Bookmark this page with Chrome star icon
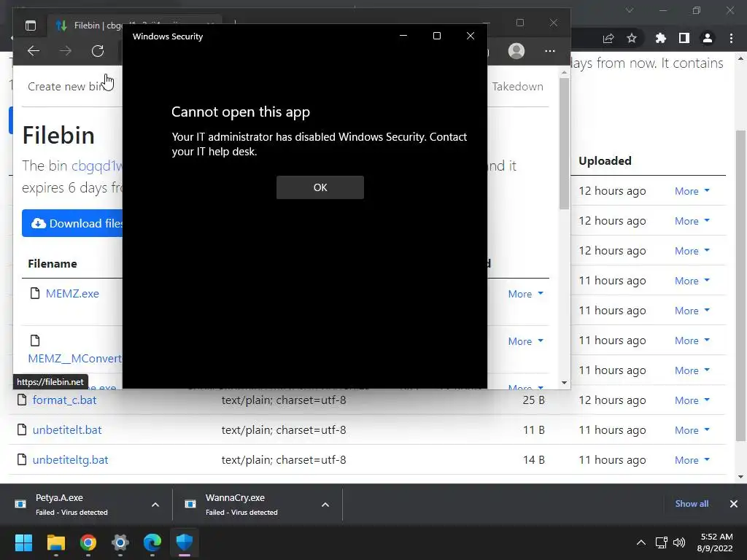Screen dimensions: 747x560 632,38
